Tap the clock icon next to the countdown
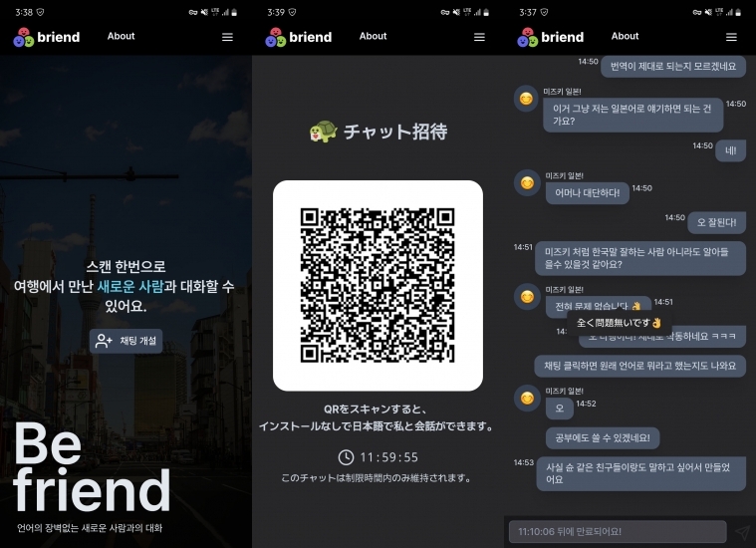 point(346,457)
